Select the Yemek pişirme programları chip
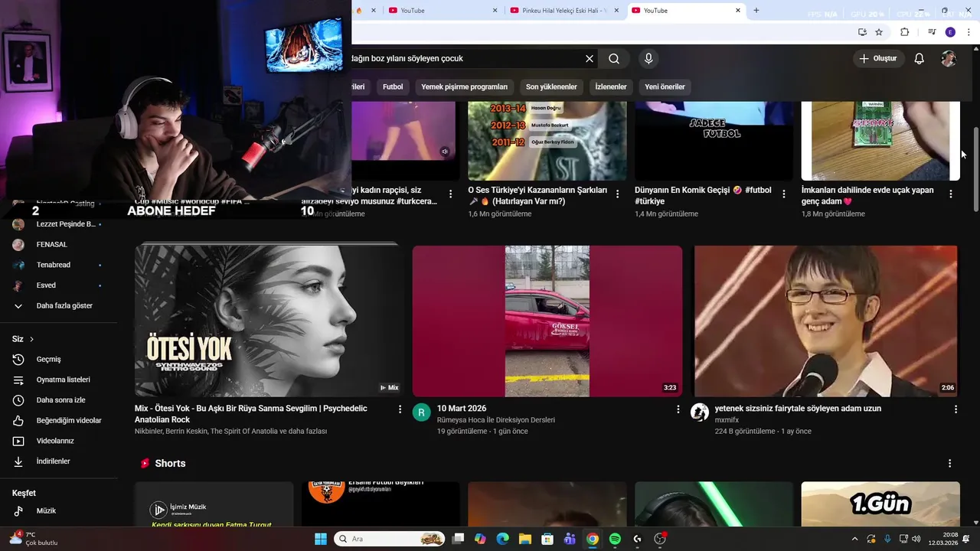Screen dimensions: 980x551 (x=464, y=86)
